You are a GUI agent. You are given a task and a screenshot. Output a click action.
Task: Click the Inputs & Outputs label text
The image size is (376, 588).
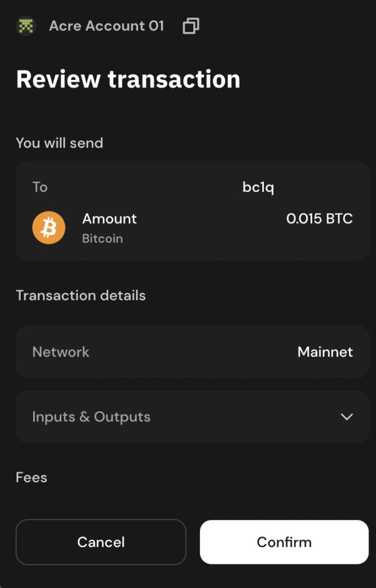tap(91, 417)
